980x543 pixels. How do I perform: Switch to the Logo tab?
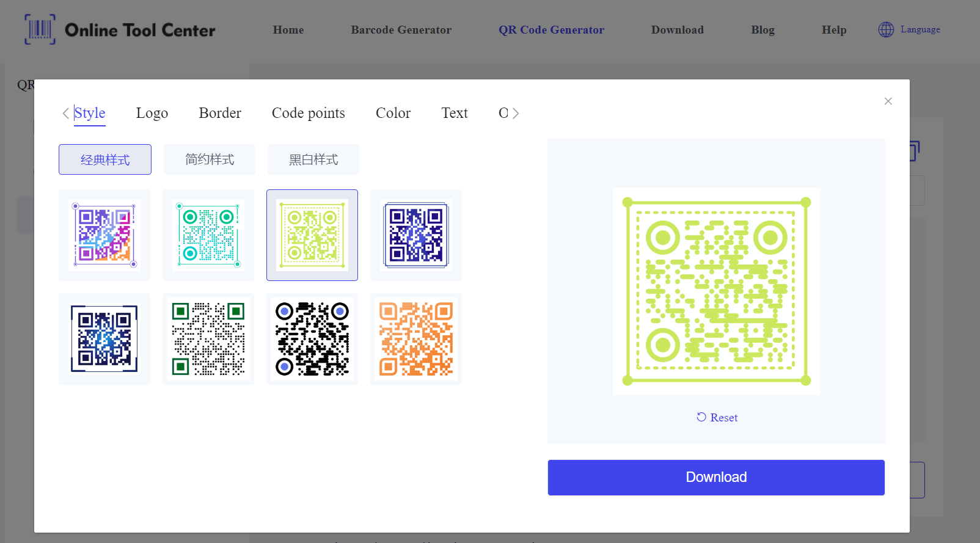[152, 113]
